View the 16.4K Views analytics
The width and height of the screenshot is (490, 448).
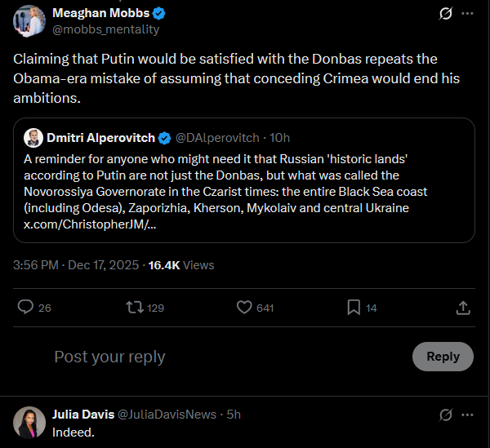pyautogui.click(x=181, y=264)
